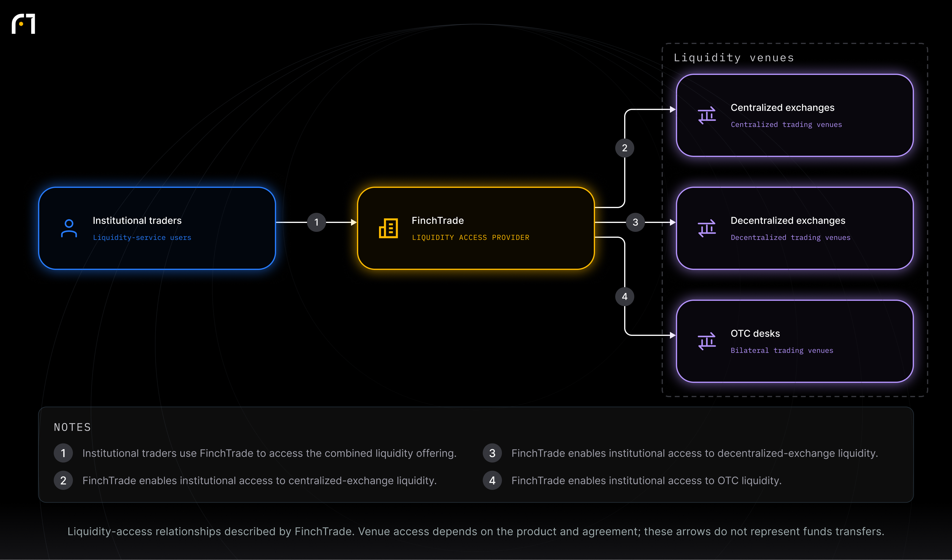Click 'Centralized trading venues' subtitle
Screen dimensions: 952x560
[x=786, y=125]
